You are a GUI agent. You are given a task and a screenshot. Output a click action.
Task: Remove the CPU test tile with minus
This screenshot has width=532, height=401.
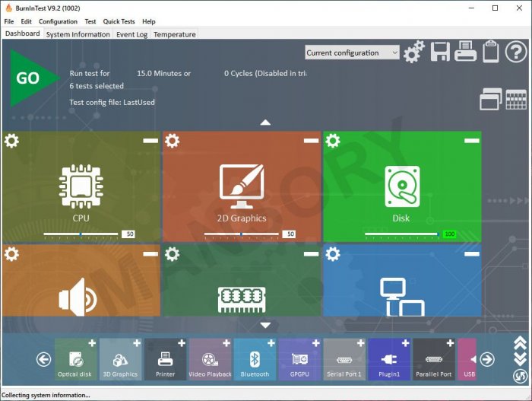(x=150, y=141)
